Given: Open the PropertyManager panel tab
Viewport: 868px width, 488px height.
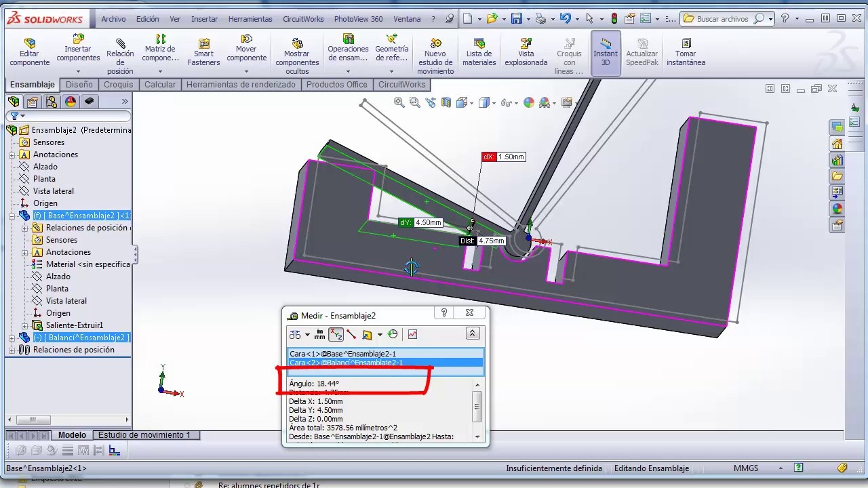Looking at the screenshot, I should [x=32, y=102].
